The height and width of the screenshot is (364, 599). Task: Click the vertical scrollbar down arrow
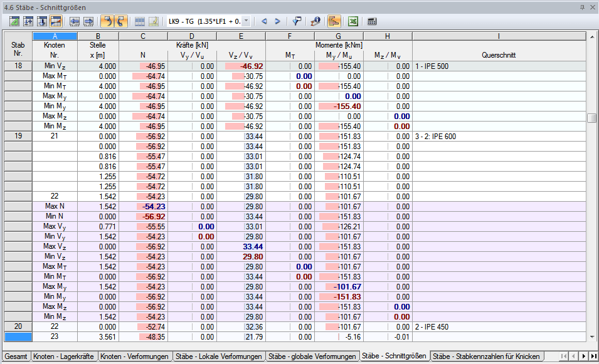pos(592,337)
